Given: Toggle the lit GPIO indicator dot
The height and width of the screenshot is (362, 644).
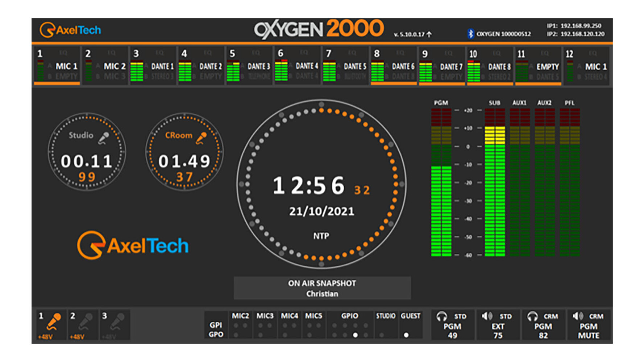Looking at the screenshot, I should pyautogui.click(x=355, y=335).
